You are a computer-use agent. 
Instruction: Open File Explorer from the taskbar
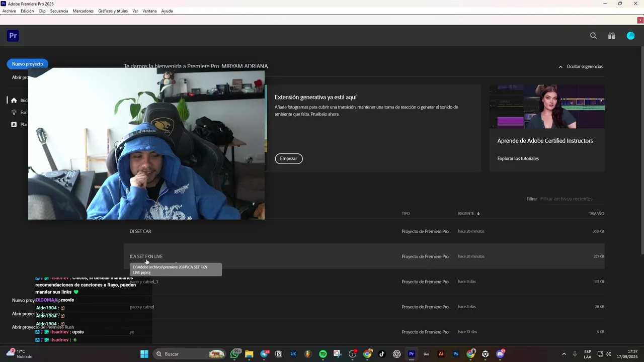(249, 354)
